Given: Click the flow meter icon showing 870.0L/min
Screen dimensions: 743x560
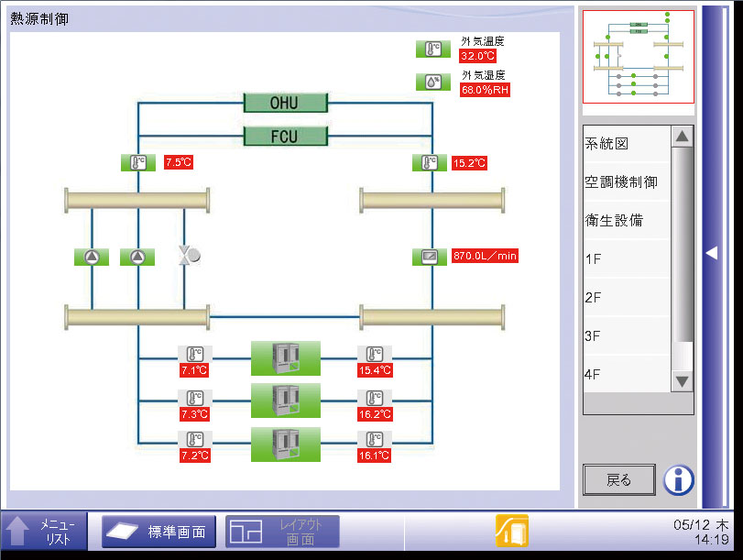Looking at the screenshot, I should (x=430, y=257).
